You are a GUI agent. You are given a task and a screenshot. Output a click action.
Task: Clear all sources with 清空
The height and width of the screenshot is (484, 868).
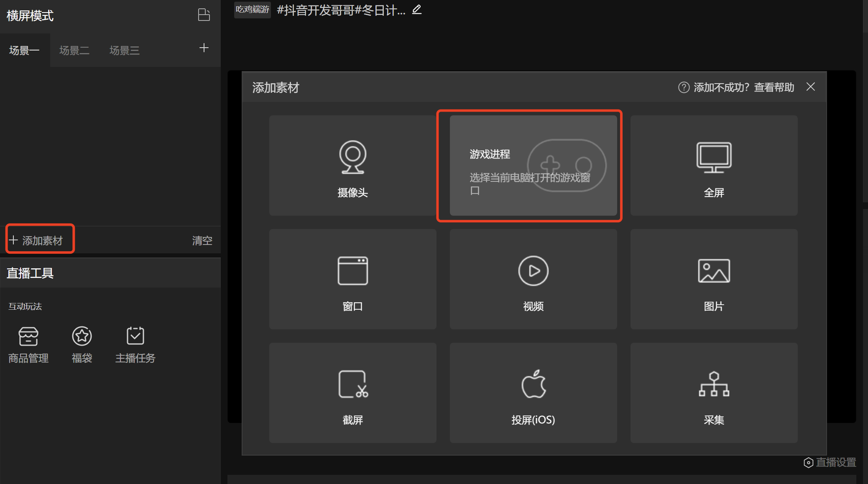tap(202, 240)
